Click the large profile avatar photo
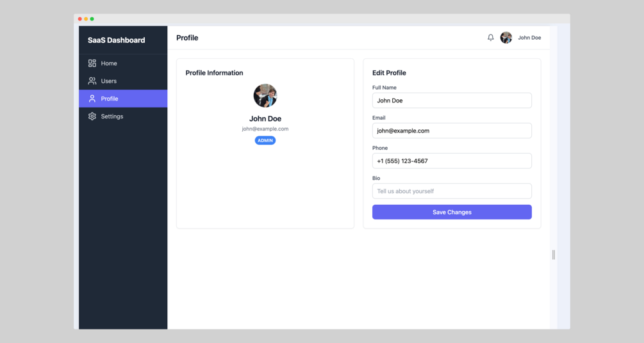Screen dimensions: 644x343 click(265, 95)
